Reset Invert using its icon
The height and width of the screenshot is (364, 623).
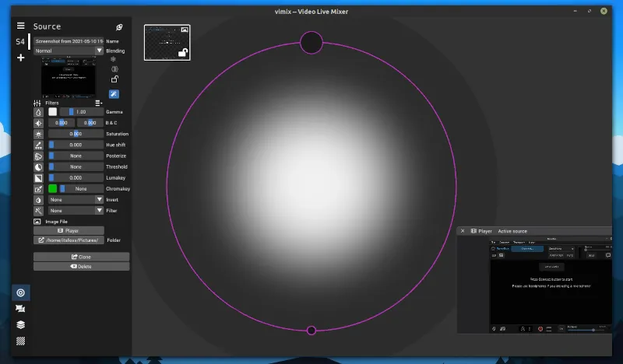pyautogui.click(x=38, y=200)
